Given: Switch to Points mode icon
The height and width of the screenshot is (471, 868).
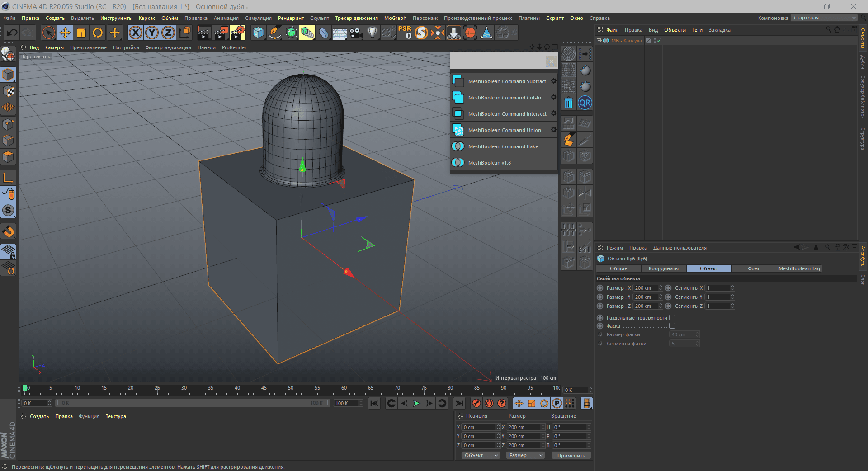Looking at the screenshot, I should point(8,124).
